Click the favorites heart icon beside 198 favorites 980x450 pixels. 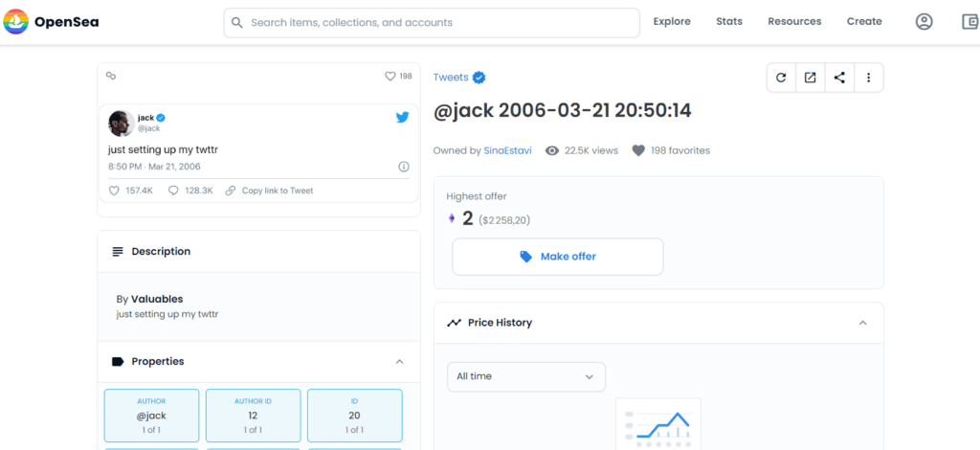tap(638, 150)
